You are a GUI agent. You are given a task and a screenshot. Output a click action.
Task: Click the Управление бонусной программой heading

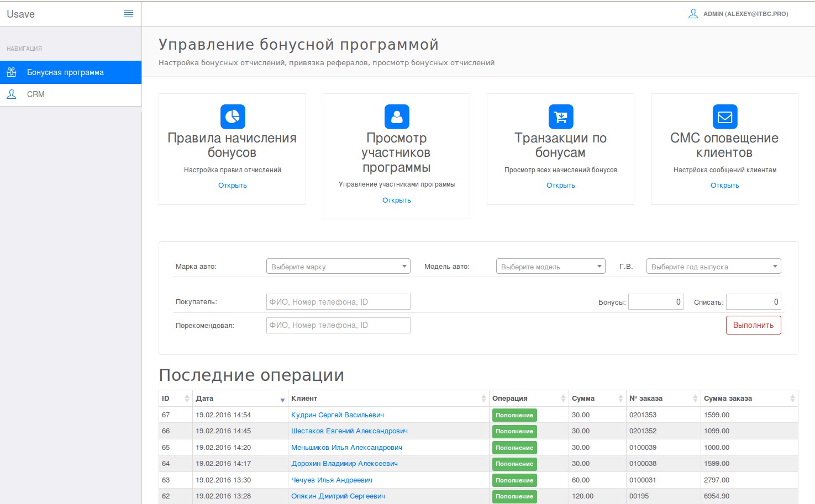[298, 45]
